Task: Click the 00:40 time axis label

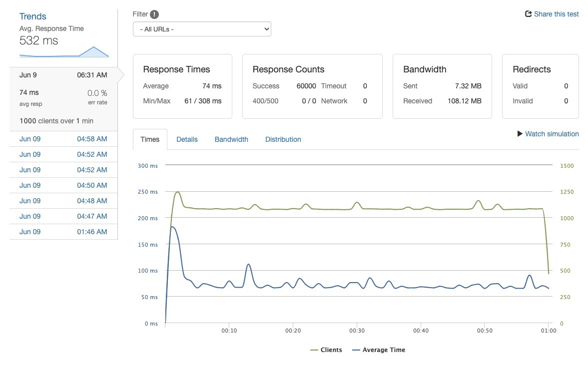Action: point(421,331)
